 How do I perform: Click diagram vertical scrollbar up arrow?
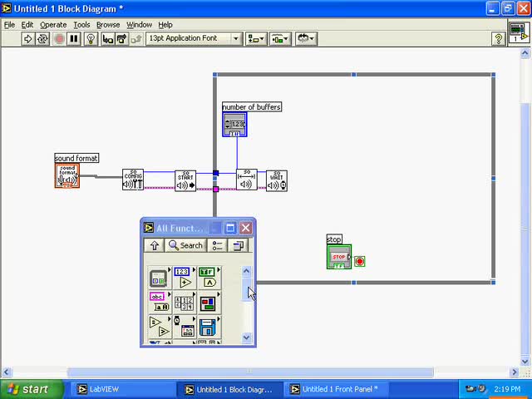(x=525, y=53)
